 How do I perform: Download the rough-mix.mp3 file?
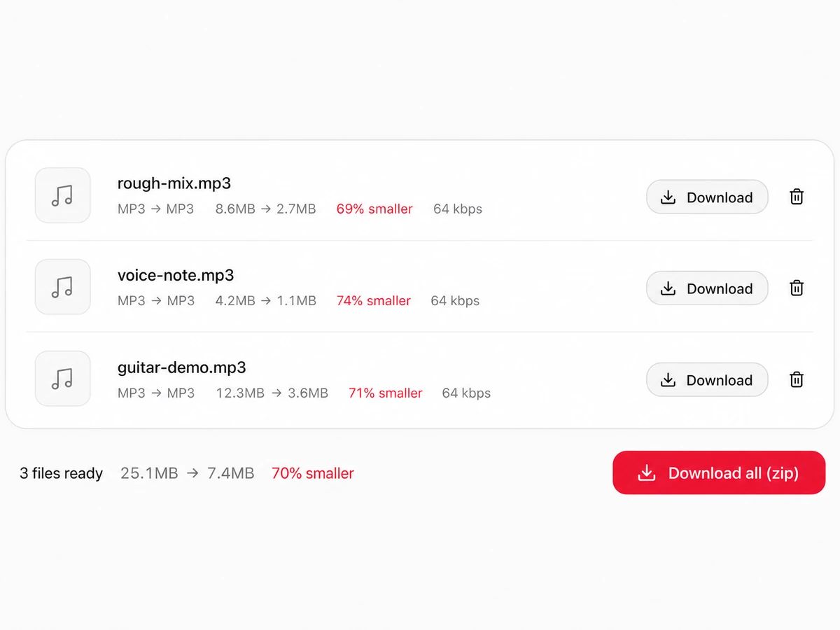click(707, 197)
